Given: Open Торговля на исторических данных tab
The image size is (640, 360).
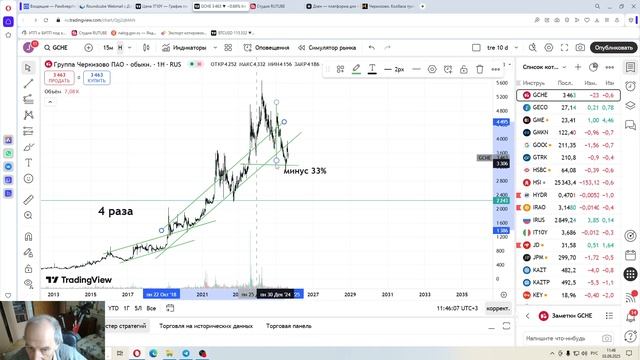Looking at the screenshot, I should click(206, 326).
